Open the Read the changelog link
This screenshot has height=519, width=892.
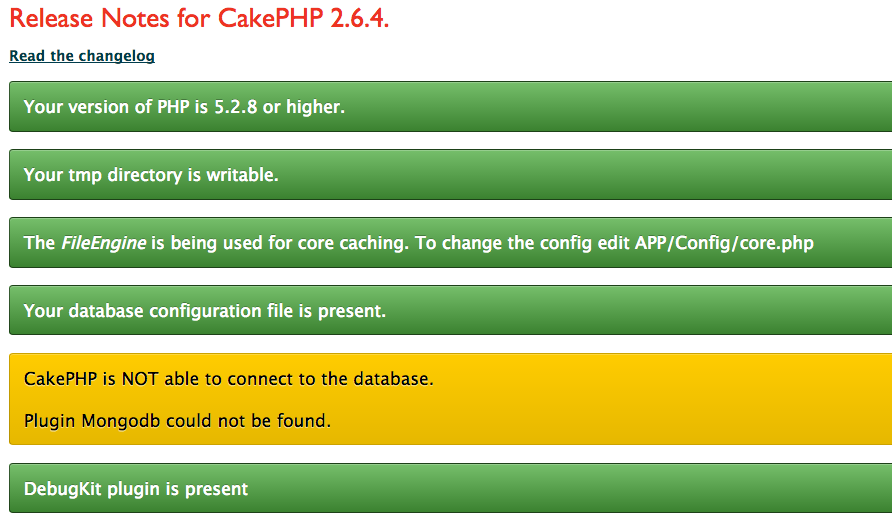tap(82, 56)
